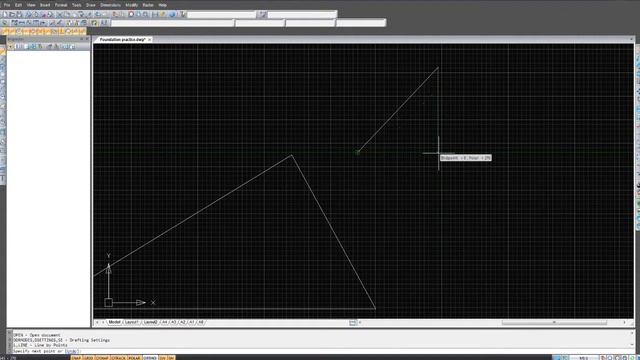The width and height of the screenshot is (640, 360).
Task: Toggle OSNAP in the status bar
Action: 102,358
